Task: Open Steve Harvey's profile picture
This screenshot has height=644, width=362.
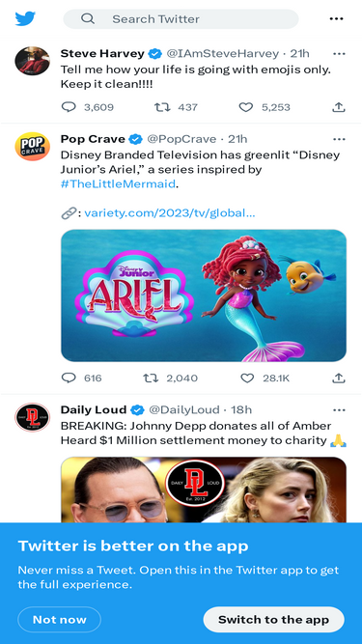Action: point(33,61)
